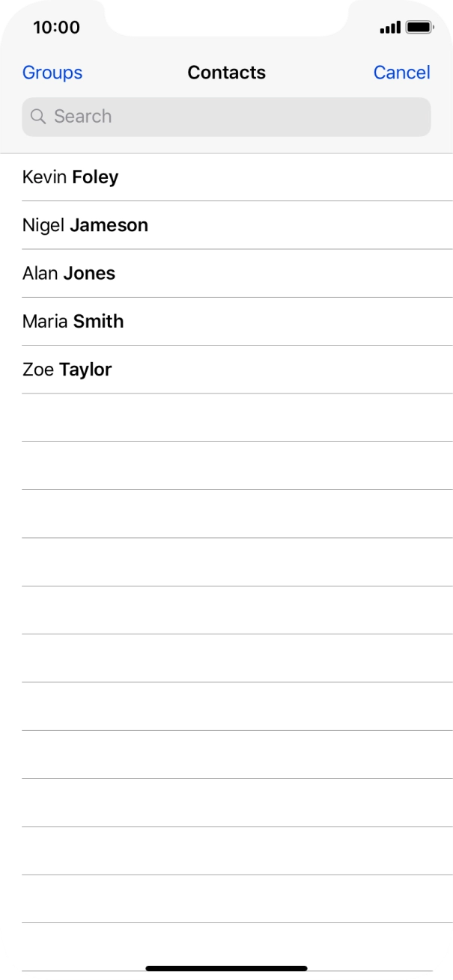Screen dimensions: 453x980
Task: Tap the magnifying glass search icon
Action: [x=38, y=117]
